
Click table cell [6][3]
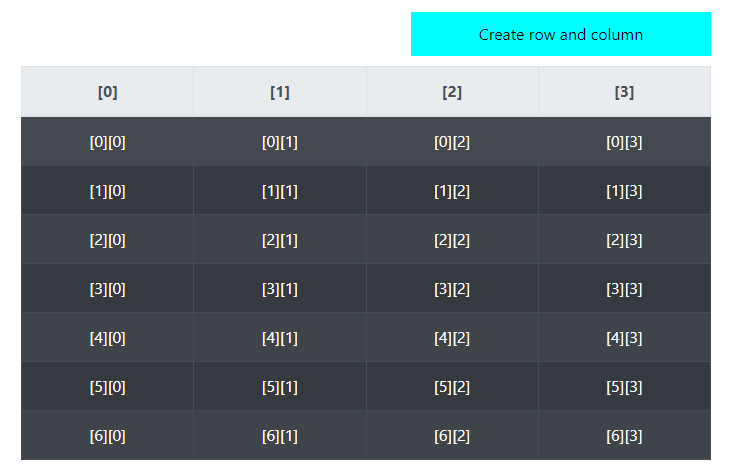pos(625,435)
